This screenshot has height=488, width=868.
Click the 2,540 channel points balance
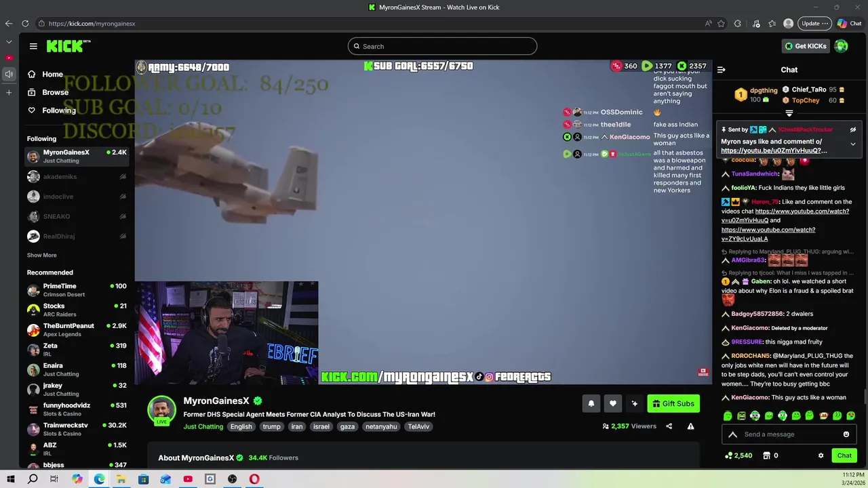click(x=738, y=455)
